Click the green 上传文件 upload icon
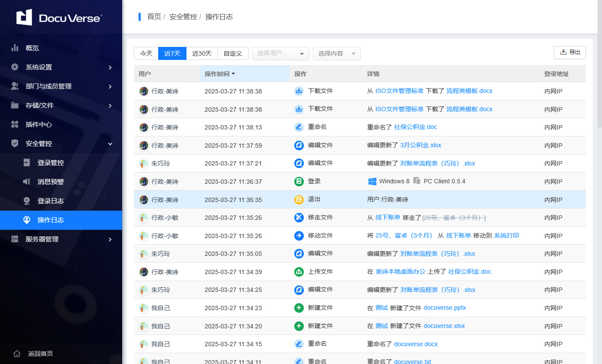This screenshot has height=364, width=602. (x=299, y=271)
